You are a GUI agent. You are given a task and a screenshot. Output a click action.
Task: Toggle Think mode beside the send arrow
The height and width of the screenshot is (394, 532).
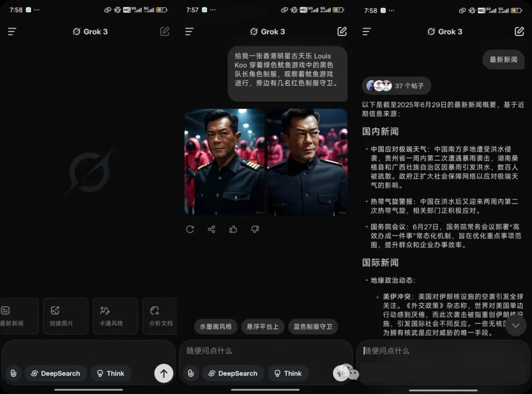click(111, 373)
